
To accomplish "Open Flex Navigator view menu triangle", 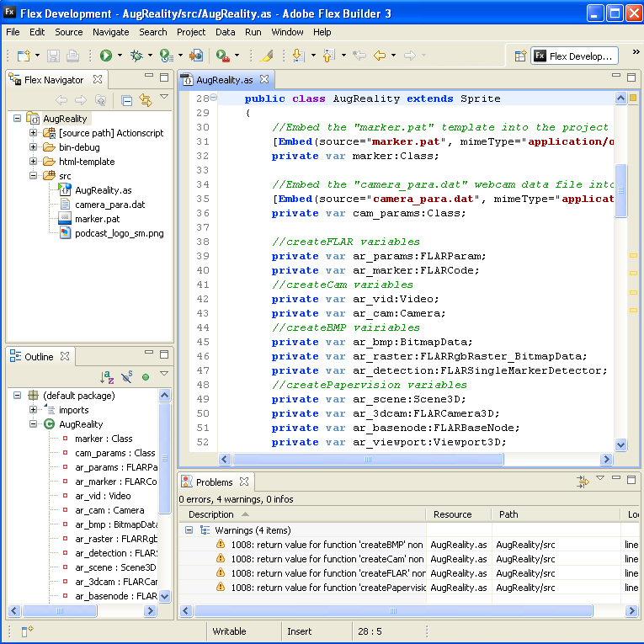I will click(x=164, y=97).
